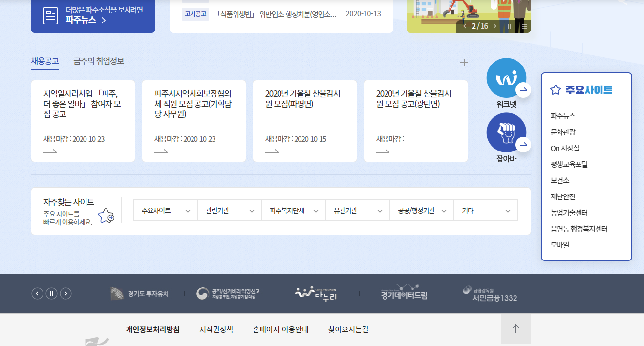Open 농업기술센터 link
Screen dimensions: 644x346
point(569,213)
